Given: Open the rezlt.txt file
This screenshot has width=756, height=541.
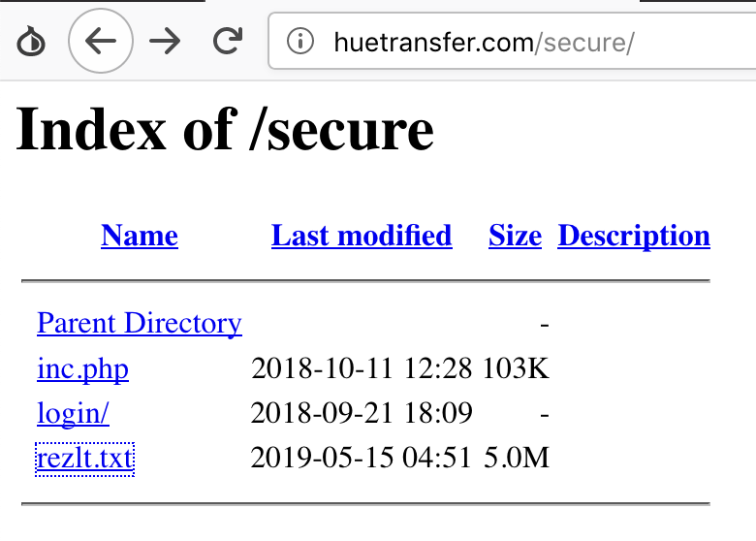Looking at the screenshot, I should [84, 458].
